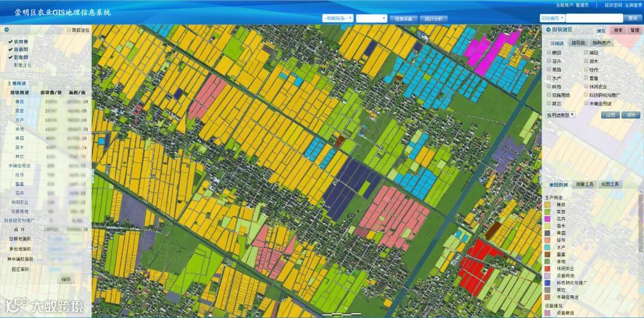Viewport: 644px width, 318px height.
Task: Click the 粮田 yellow legend swatch
Action: click(x=547, y=204)
